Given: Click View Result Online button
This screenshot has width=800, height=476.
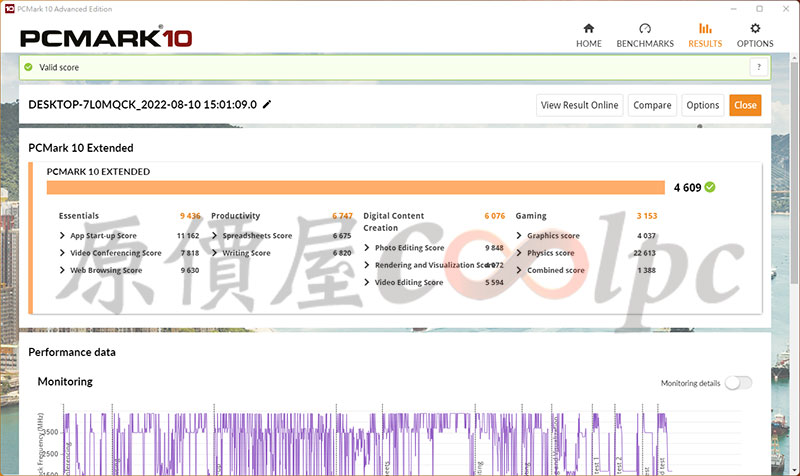Looking at the screenshot, I should [x=580, y=105].
